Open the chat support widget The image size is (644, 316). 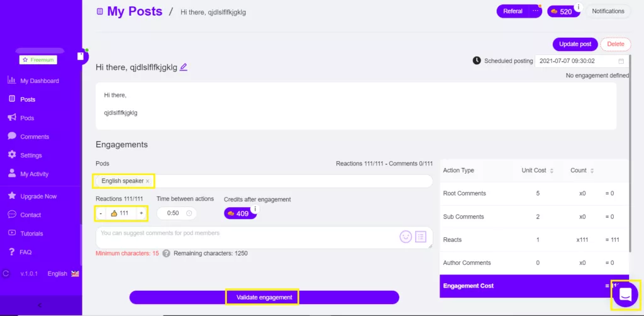coord(625,295)
